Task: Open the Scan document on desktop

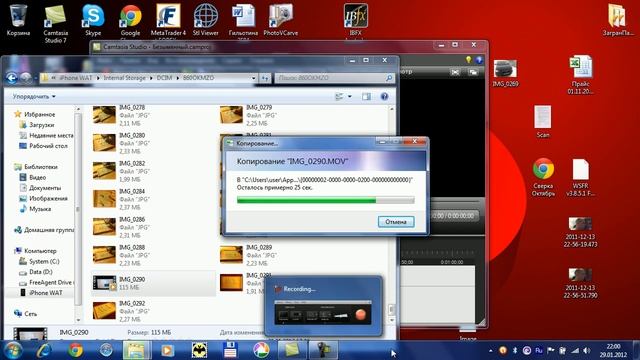Action: coord(542,122)
